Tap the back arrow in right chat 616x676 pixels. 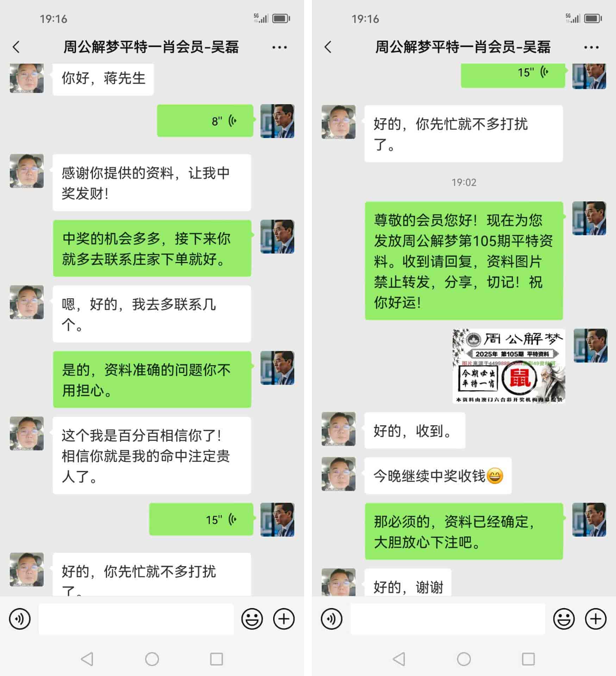pyautogui.click(x=328, y=47)
